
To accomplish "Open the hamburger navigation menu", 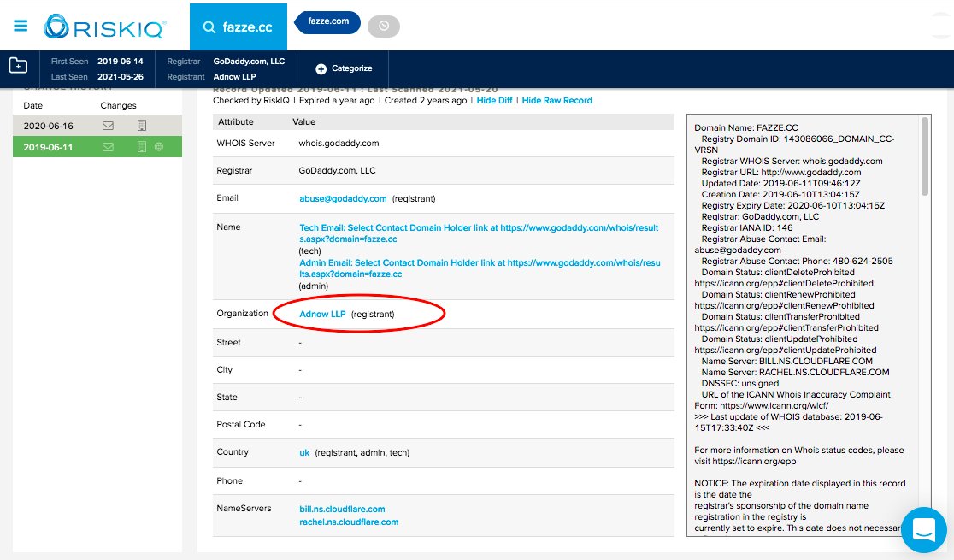I will pyautogui.click(x=21, y=26).
